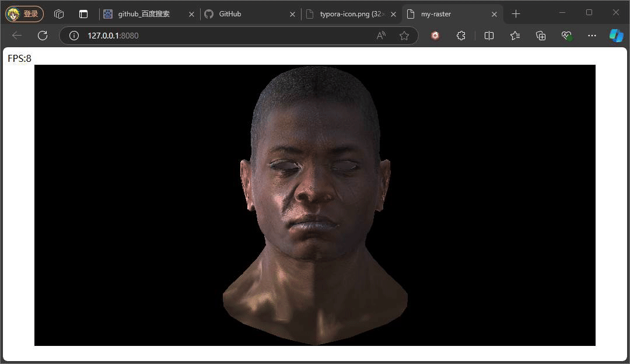Open settings and more menu

(x=592, y=36)
